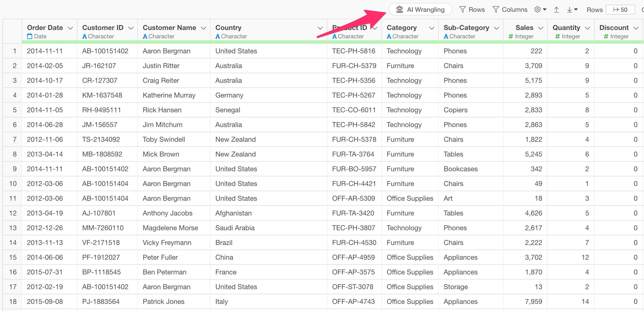Click the download arrow icon

click(x=570, y=10)
